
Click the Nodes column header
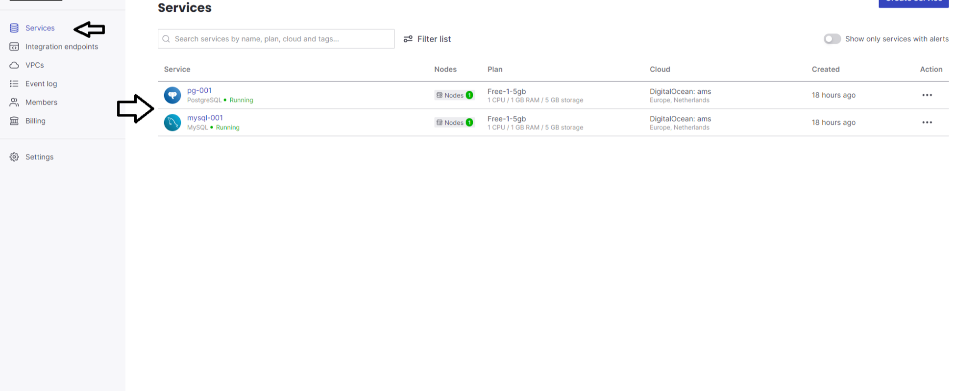pos(445,69)
